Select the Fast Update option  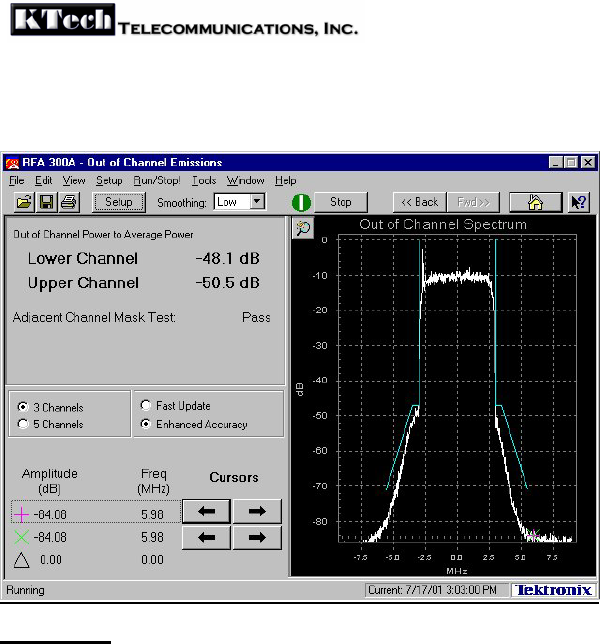(x=146, y=406)
